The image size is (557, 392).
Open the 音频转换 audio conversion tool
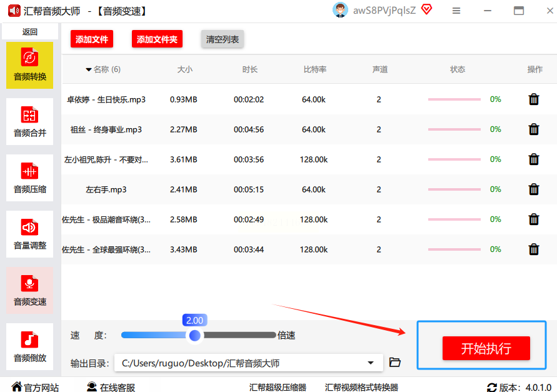[x=29, y=66]
